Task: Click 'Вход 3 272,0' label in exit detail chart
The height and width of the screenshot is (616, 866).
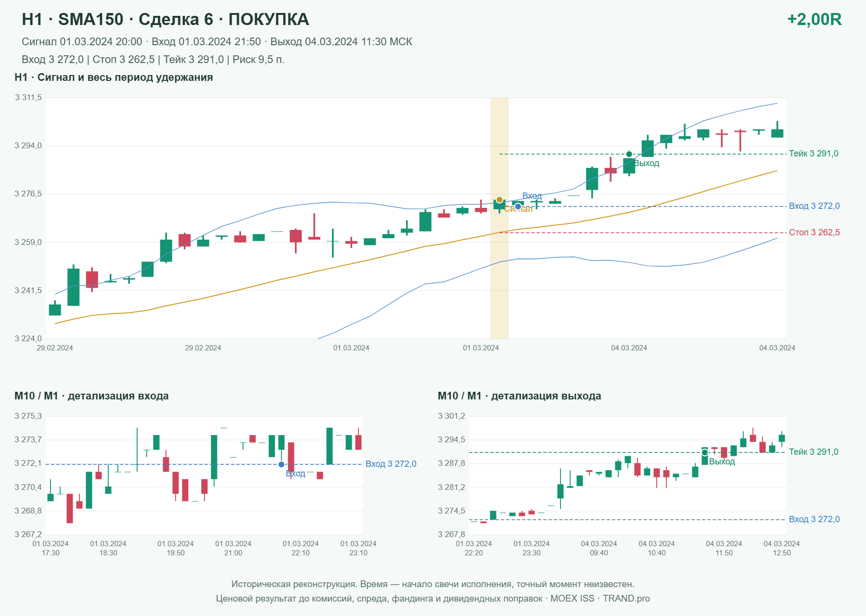Action: [x=814, y=519]
